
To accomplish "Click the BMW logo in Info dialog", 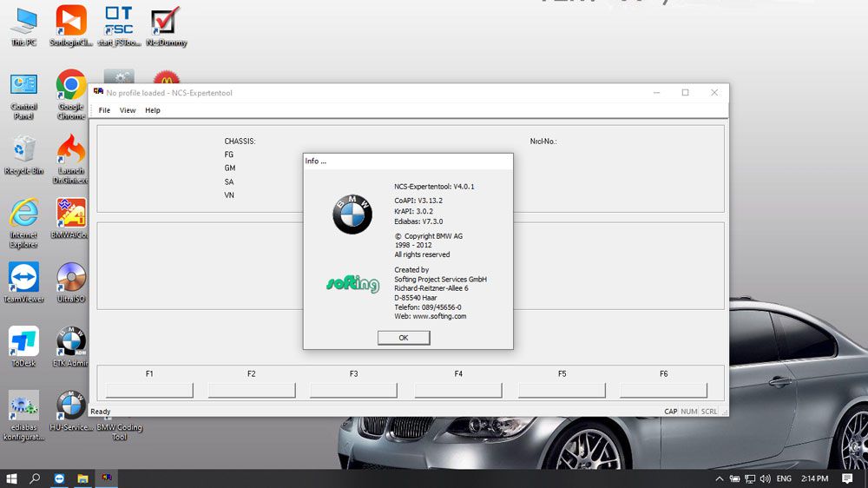I will tap(352, 214).
